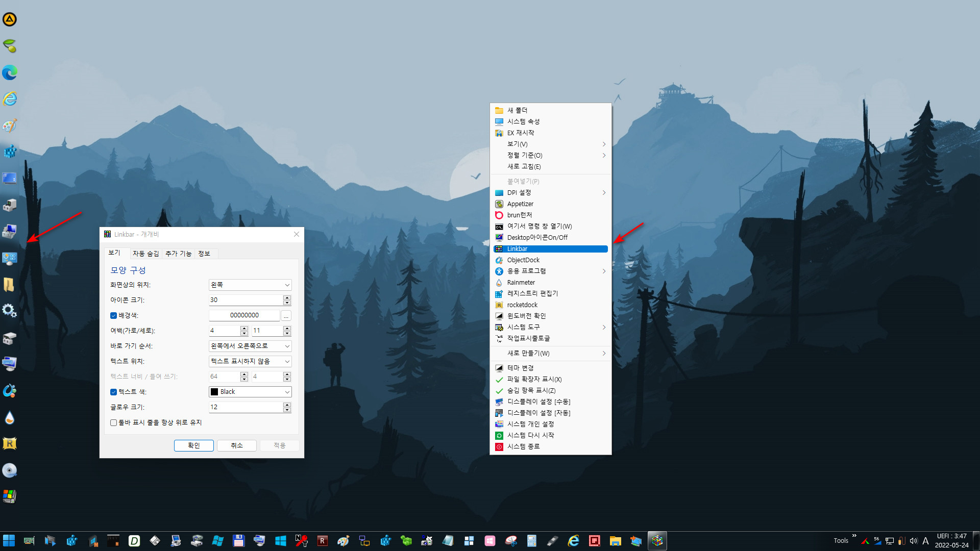Click 배경색 value field 00000000
980x551 pixels.
244,315
